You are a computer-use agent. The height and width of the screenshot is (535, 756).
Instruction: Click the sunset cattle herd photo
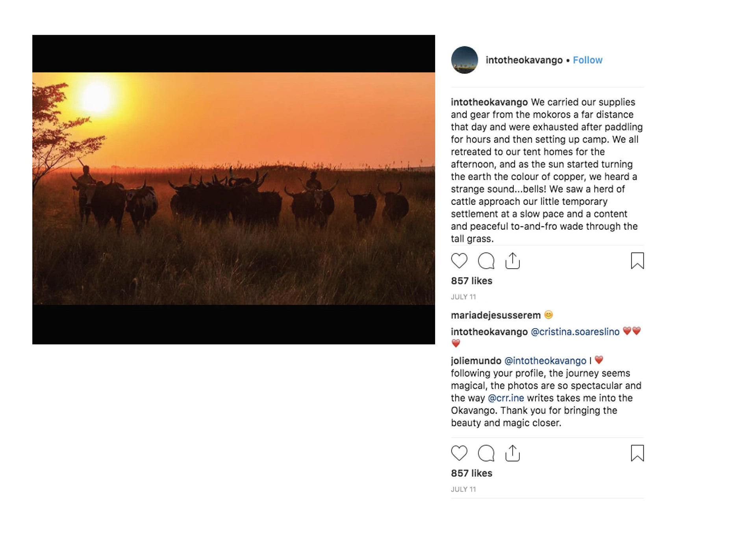233,188
